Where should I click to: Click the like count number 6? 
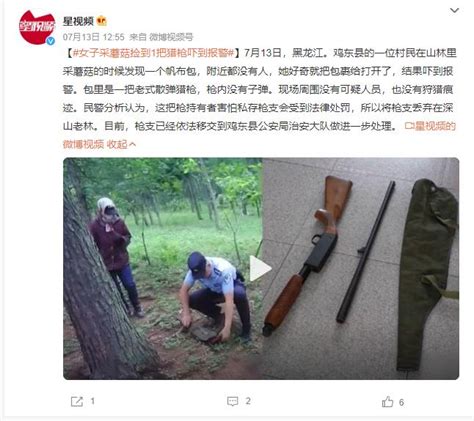(401, 402)
